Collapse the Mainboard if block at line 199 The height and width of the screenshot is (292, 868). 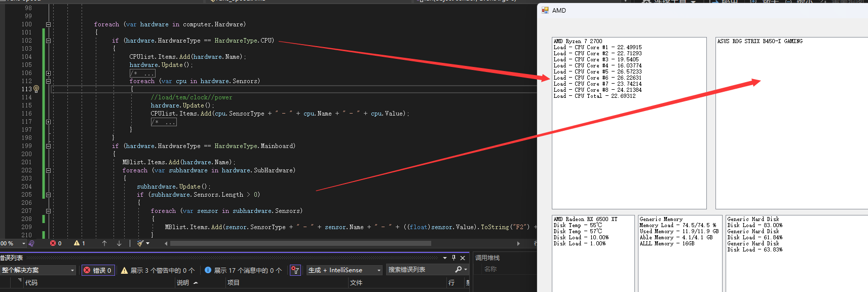48,146
